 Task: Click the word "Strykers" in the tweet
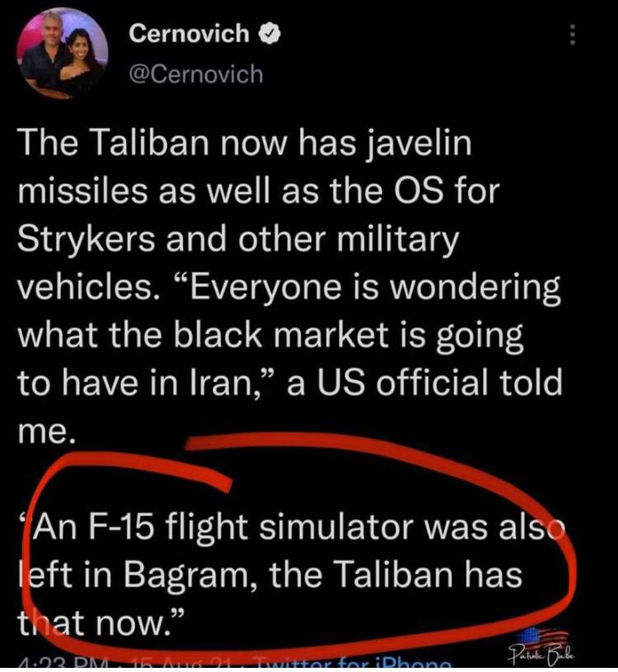tap(87, 240)
